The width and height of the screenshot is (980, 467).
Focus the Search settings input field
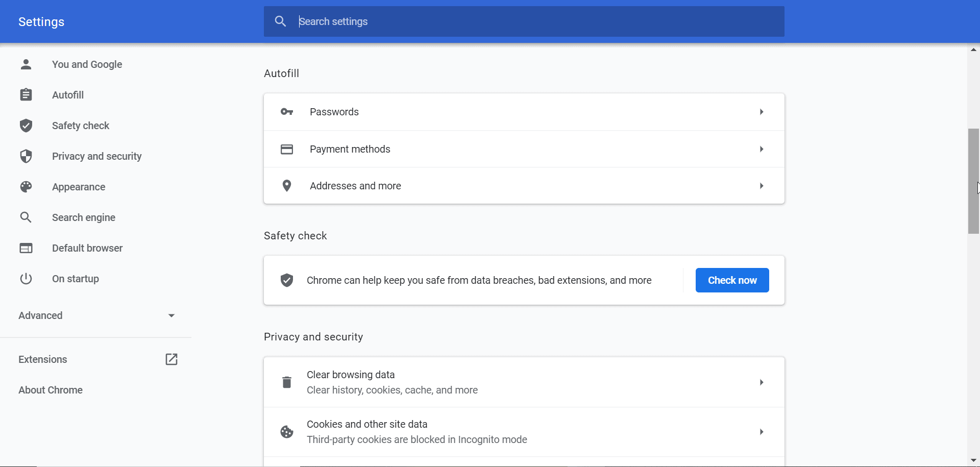[x=536, y=21]
